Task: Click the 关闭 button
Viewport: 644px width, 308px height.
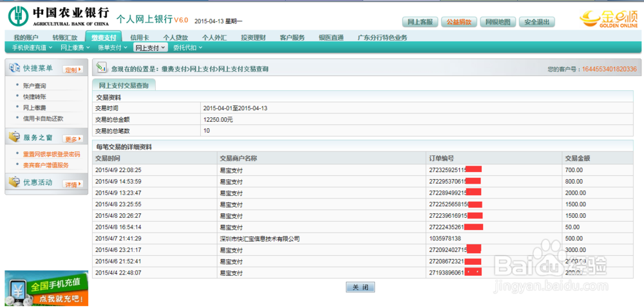Action: (x=360, y=287)
